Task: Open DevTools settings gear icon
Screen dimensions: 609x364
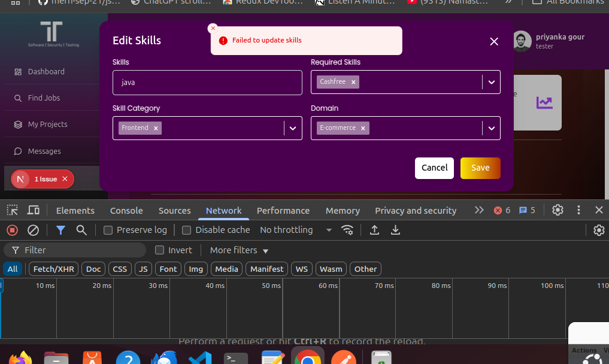Action: point(558,210)
